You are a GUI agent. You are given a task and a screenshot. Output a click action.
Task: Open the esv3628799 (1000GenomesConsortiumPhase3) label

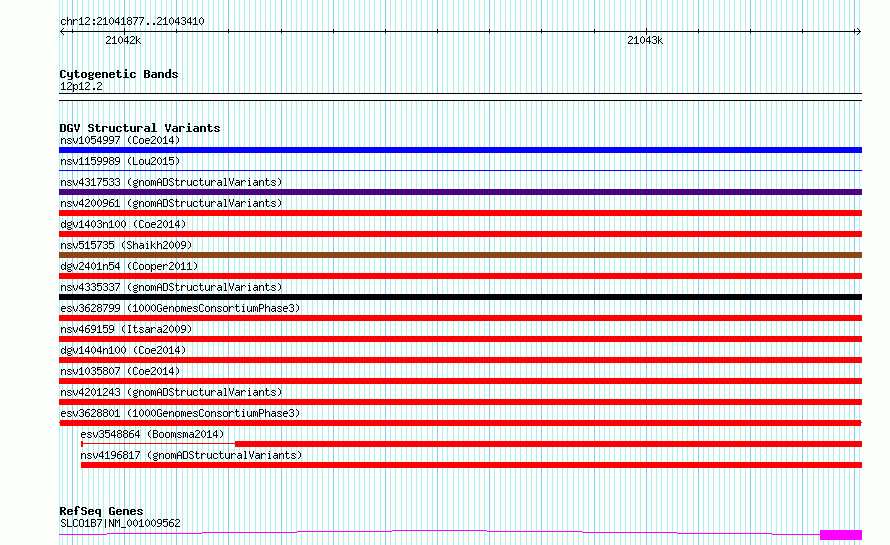point(180,308)
